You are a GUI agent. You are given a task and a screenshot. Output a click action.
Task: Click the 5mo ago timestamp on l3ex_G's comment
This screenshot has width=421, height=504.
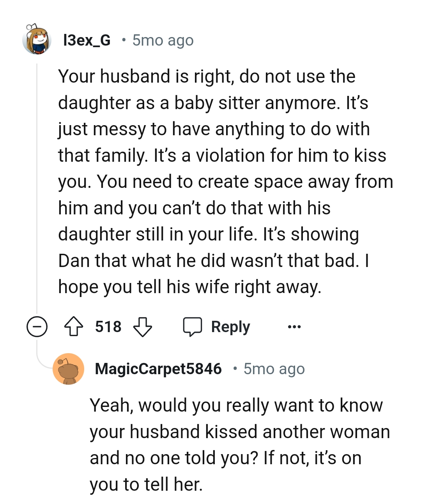pyautogui.click(x=162, y=40)
